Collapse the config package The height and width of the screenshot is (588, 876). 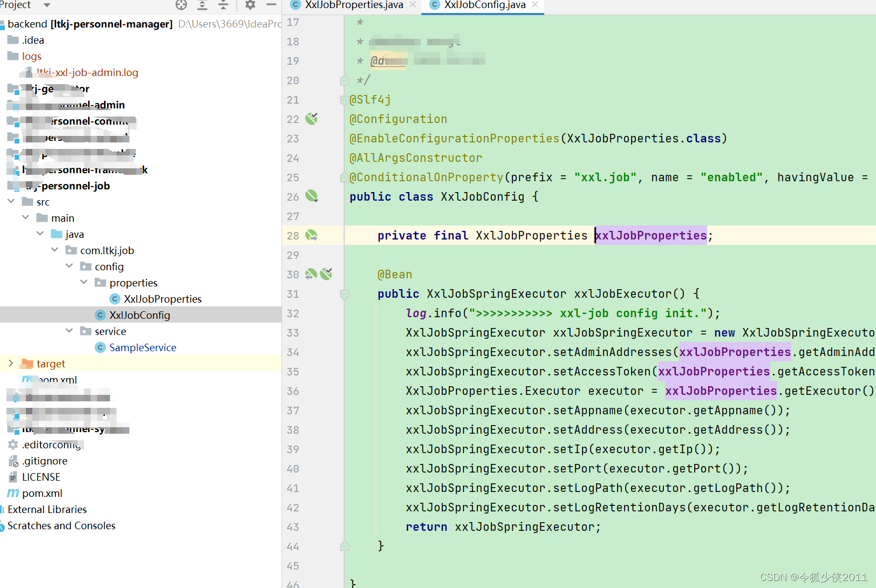point(70,266)
